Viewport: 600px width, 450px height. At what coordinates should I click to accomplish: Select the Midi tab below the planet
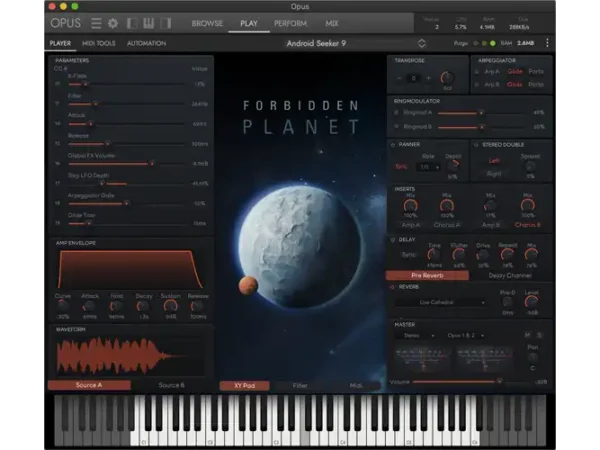click(355, 386)
